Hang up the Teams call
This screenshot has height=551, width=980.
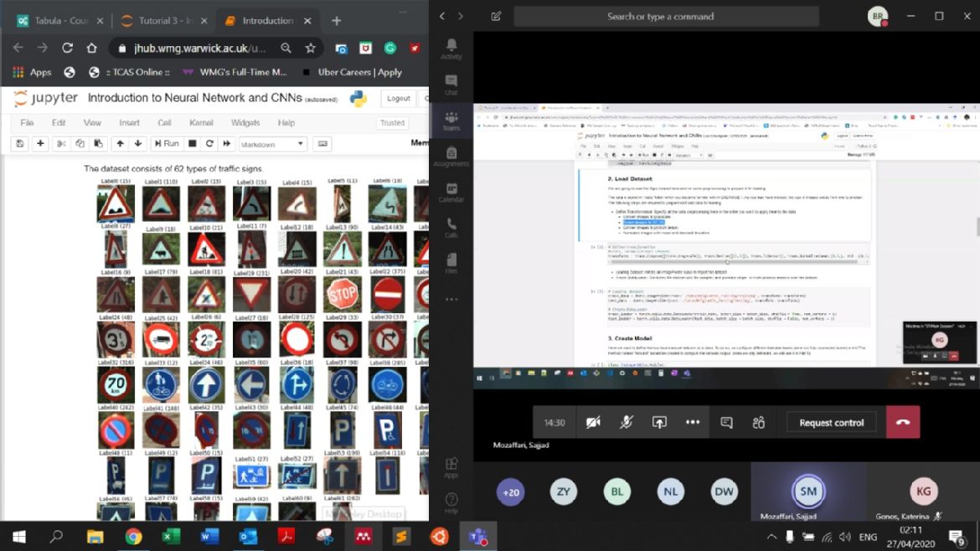click(902, 423)
